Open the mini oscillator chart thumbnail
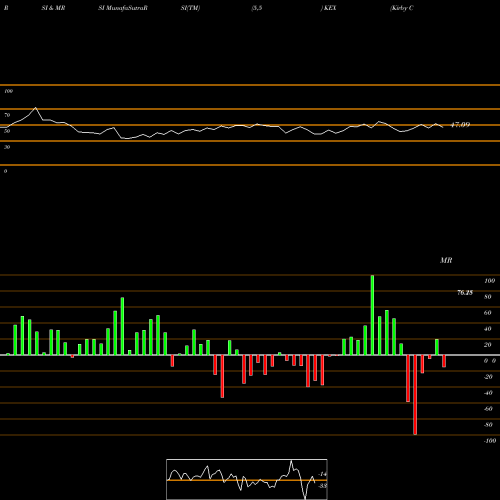The image size is (500, 500). pyautogui.click(x=247, y=479)
